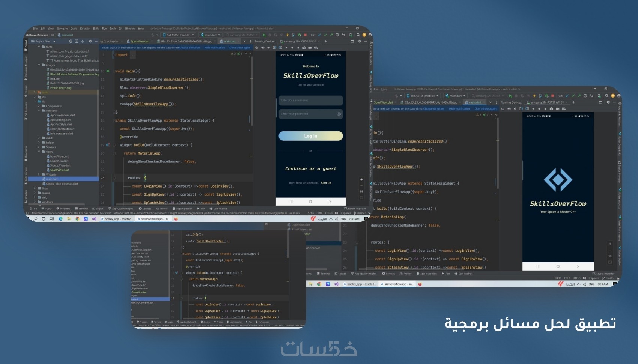This screenshot has height=364, width=638.
Task: Expand the linux folder
Action: point(35,188)
